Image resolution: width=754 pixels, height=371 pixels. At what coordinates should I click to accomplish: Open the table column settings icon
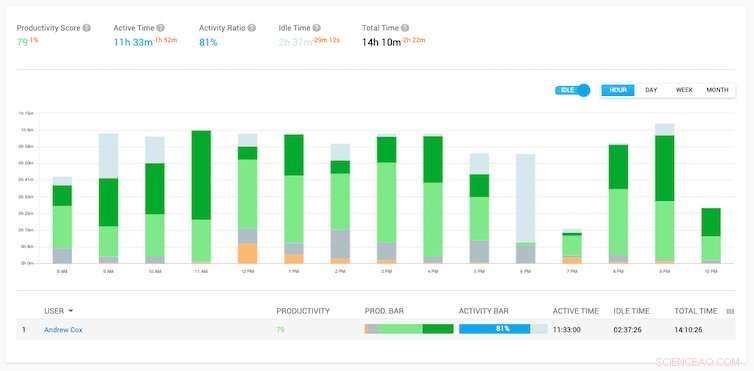click(x=730, y=311)
